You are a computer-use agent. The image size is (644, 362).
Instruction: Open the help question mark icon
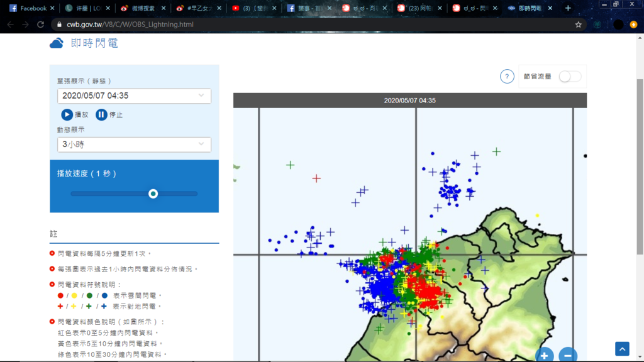507,76
